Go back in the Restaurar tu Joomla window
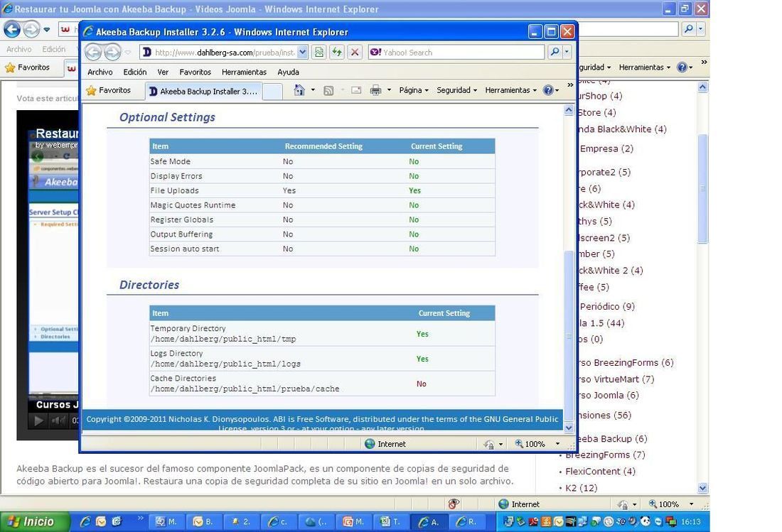This screenshot has height=532, width=782. coord(13,29)
